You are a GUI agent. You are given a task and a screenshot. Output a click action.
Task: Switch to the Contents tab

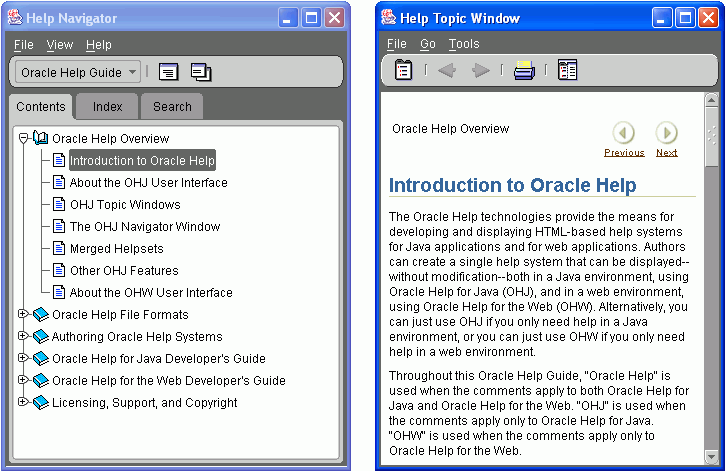click(41, 107)
